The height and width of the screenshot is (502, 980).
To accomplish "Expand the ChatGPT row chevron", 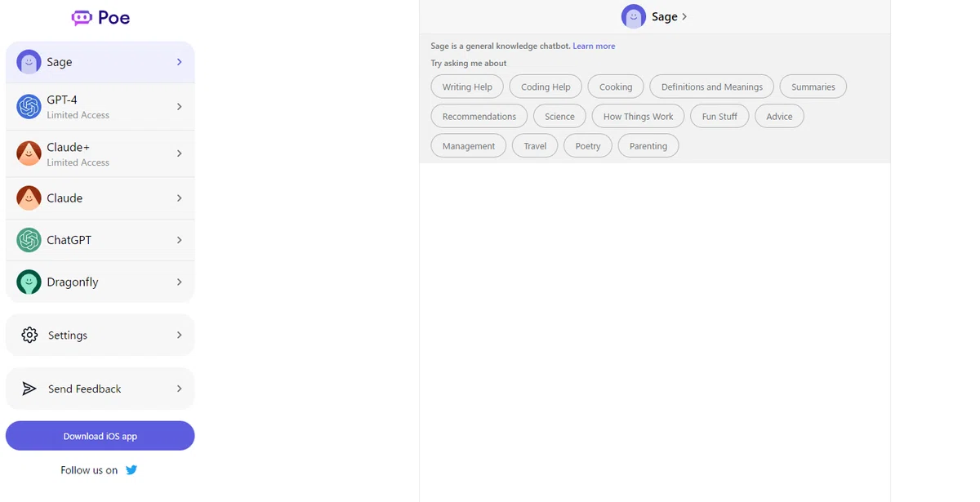I will click(x=180, y=240).
